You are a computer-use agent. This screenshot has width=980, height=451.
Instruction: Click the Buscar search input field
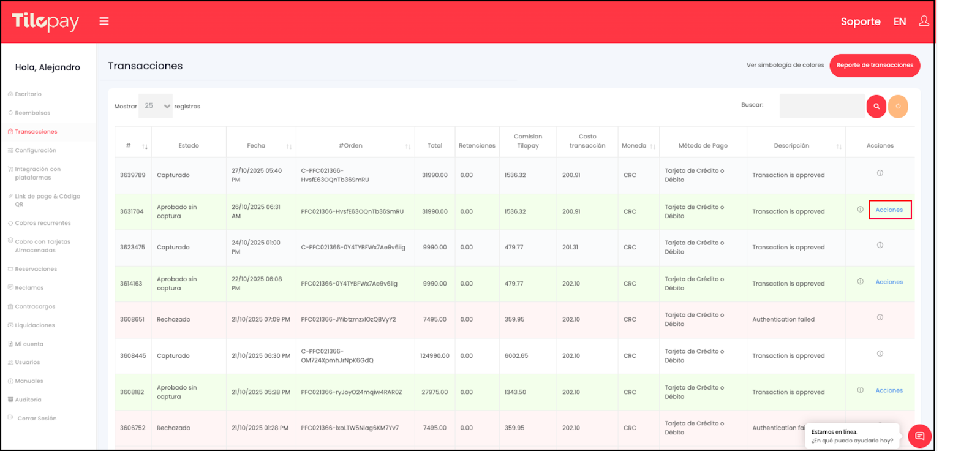821,106
